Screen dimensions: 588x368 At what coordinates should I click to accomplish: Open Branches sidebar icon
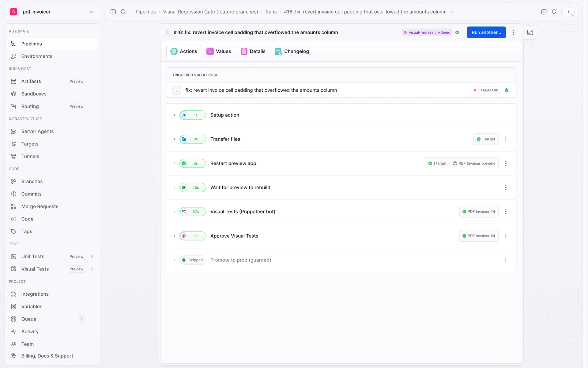click(x=13, y=182)
